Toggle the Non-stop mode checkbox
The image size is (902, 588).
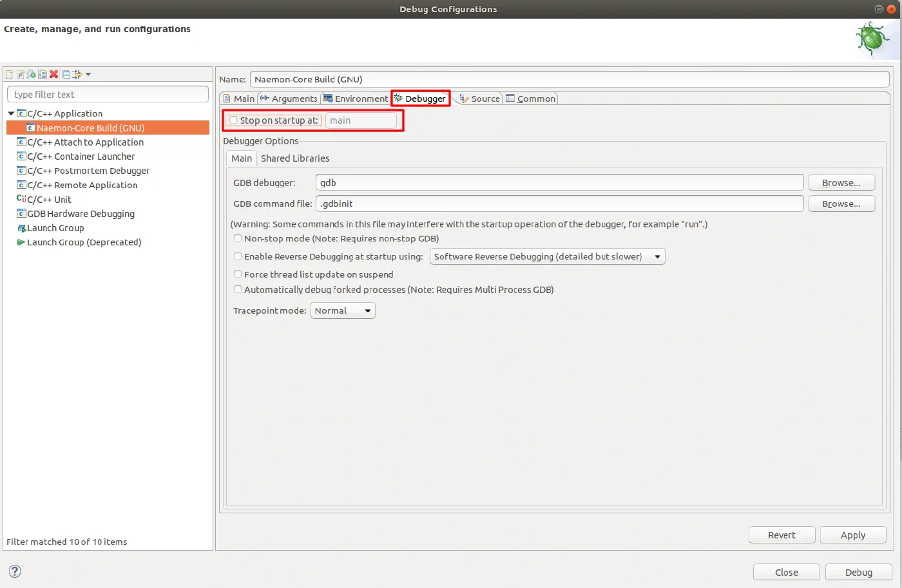pos(238,238)
